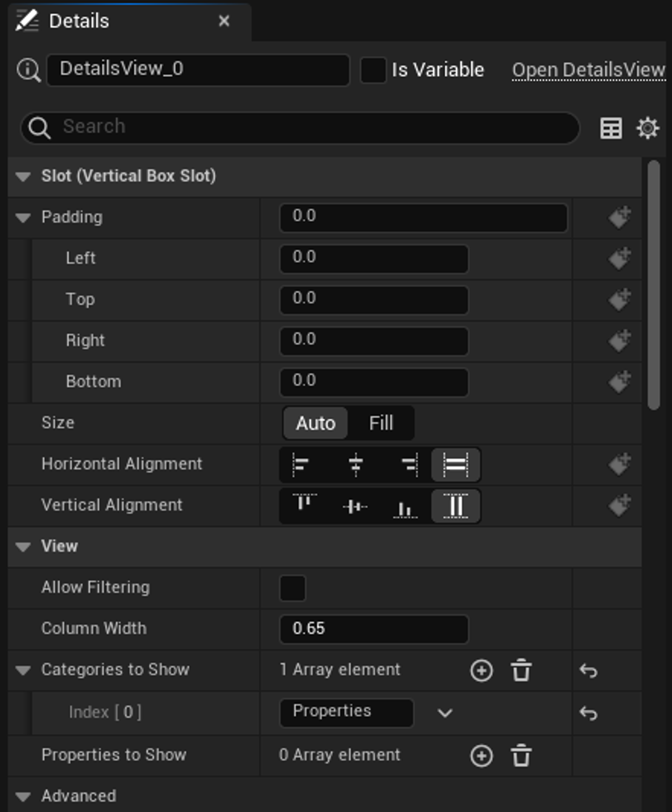672x812 pixels.
Task: Open details view settings gear
Action: tap(648, 128)
